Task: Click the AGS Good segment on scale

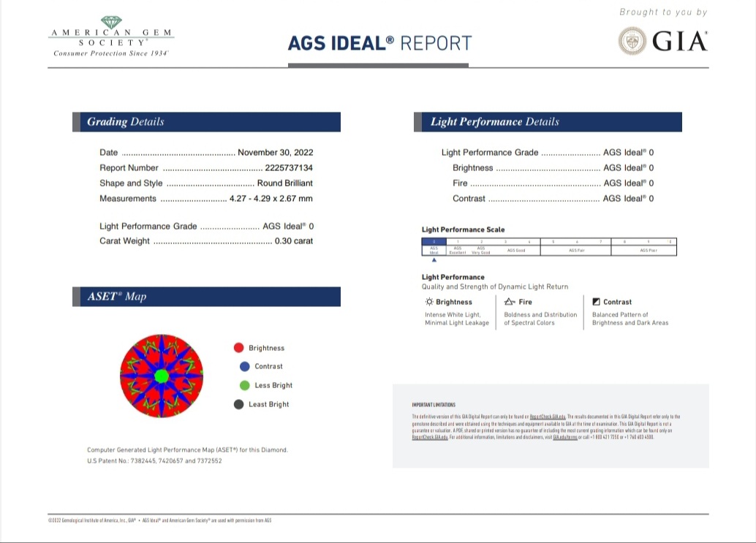Action: pos(516,250)
